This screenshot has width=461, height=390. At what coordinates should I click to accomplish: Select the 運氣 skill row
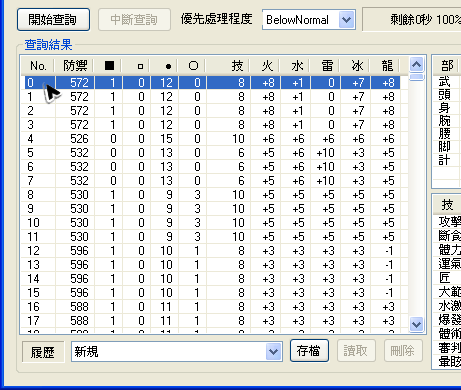tap(447, 263)
